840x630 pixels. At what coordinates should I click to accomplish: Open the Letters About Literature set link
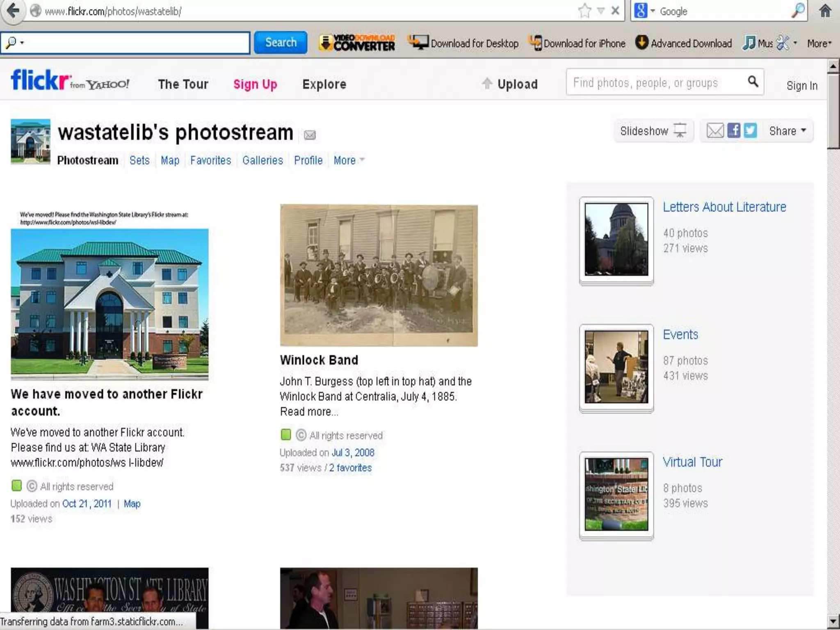[x=724, y=207]
